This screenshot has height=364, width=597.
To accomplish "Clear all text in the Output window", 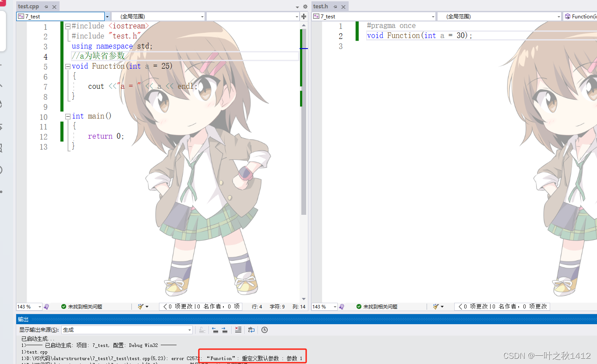I will [x=238, y=329].
